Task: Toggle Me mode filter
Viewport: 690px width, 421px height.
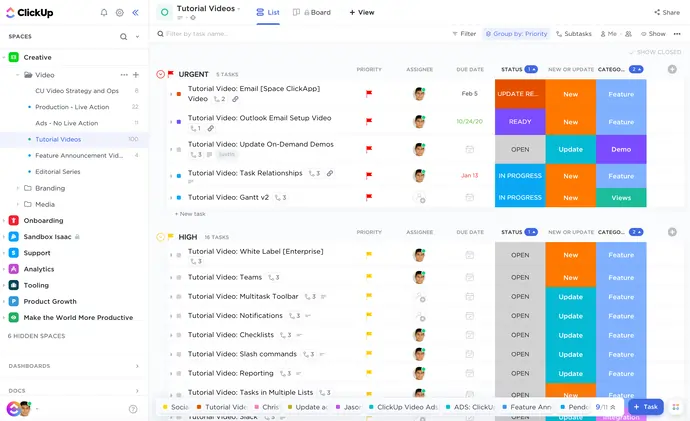Action: (x=609, y=34)
